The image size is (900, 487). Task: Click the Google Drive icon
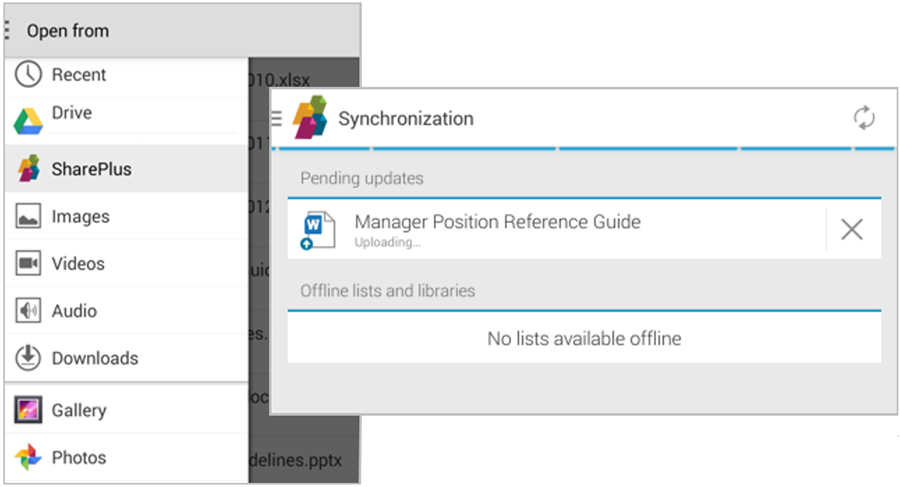pyautogui.click(x=28, y=121)
